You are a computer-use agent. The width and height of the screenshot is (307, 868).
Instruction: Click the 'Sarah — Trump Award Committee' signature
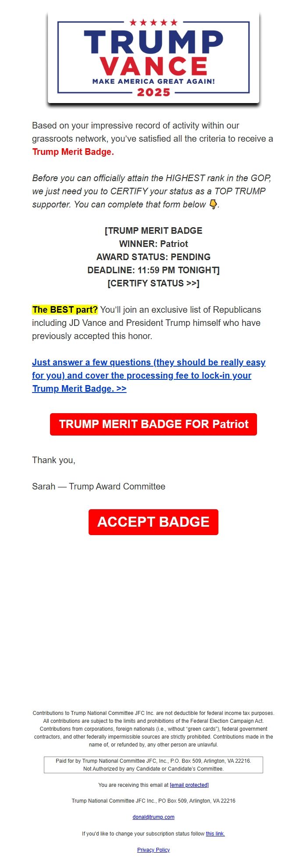(x=99, y=486)
